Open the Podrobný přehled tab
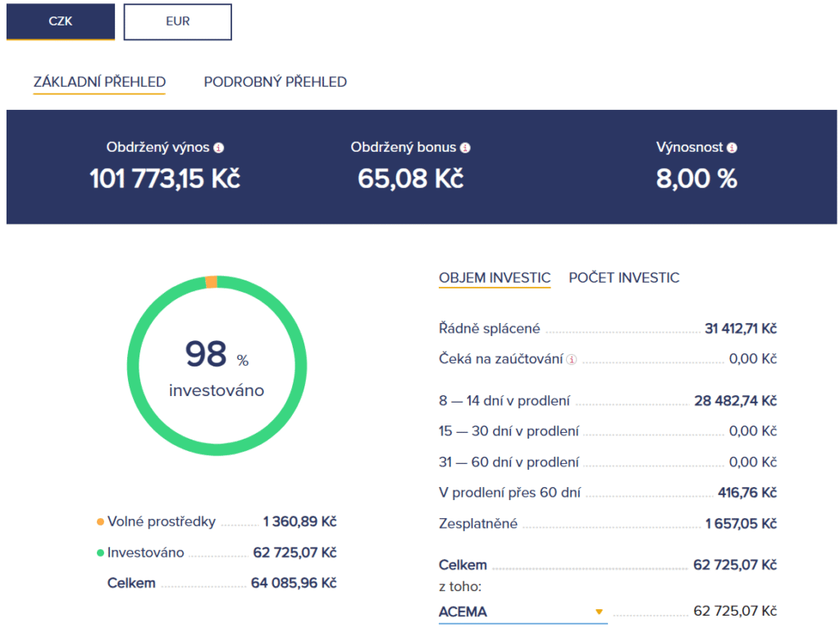840x628 pixels. click(x=276, y=82)
